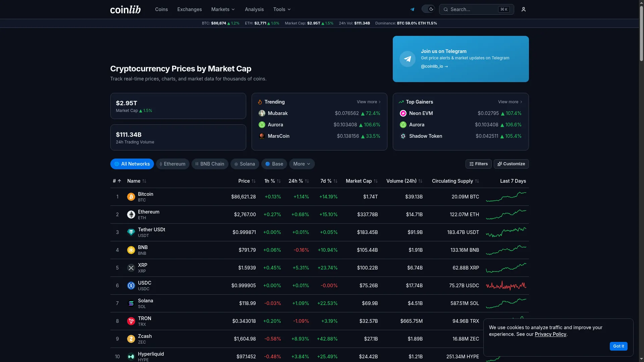Click the Ethereum coin icon in table
Screen dimensions: 644x362
131,215
